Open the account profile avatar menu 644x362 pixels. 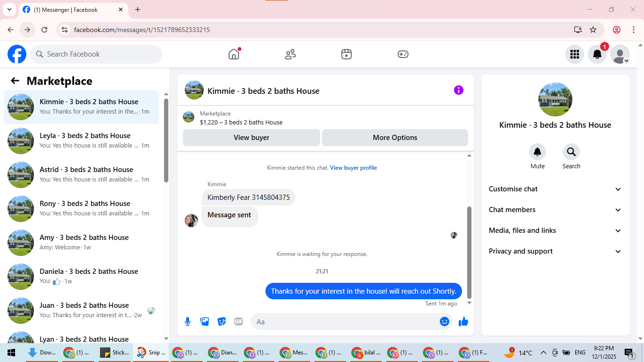coord(620,54)
